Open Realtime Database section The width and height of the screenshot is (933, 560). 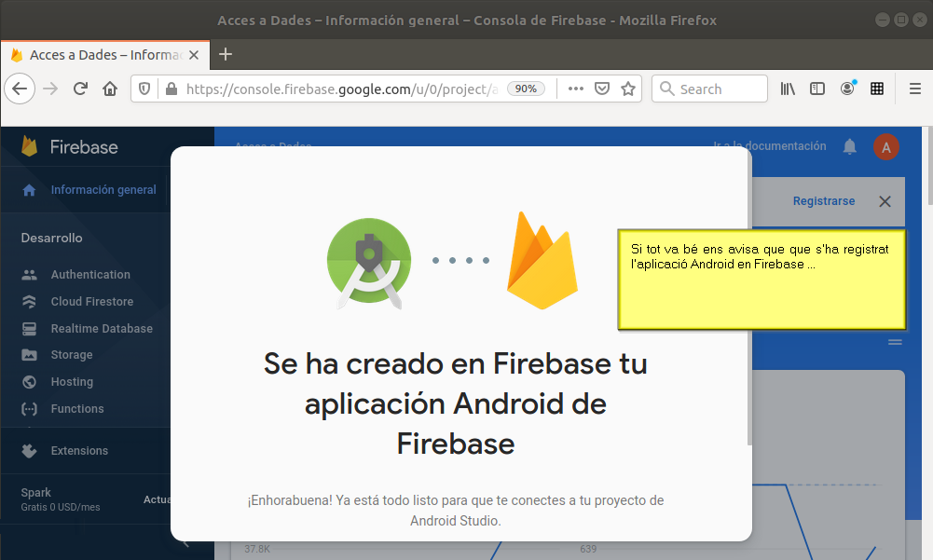102,329
